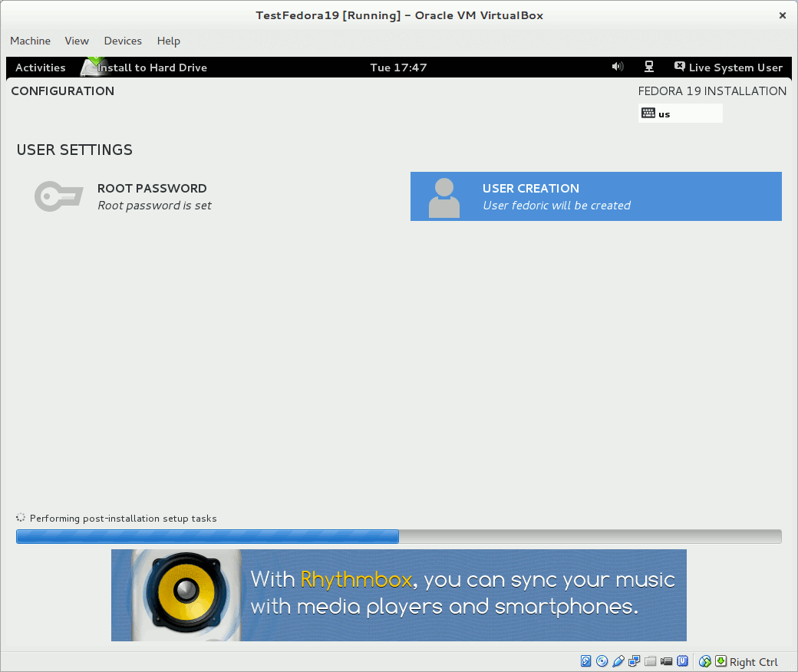Screen dimensions: 798x672
Task: Click the mouse integration status icon
Action: coord(705,661)
